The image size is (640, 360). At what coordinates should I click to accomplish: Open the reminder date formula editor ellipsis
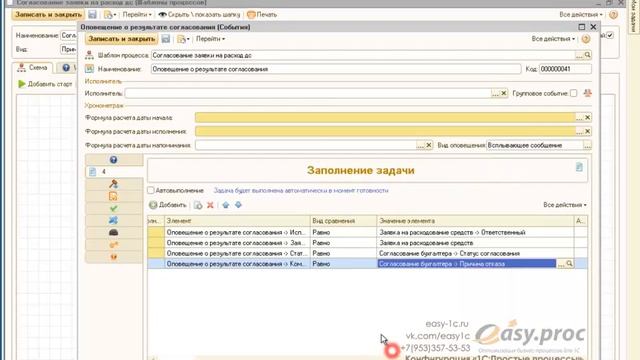(420, 145)
